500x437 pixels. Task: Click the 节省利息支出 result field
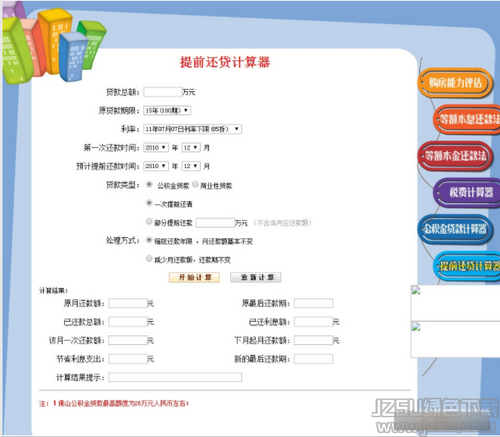pyautogui.click(x=128, y=359)
